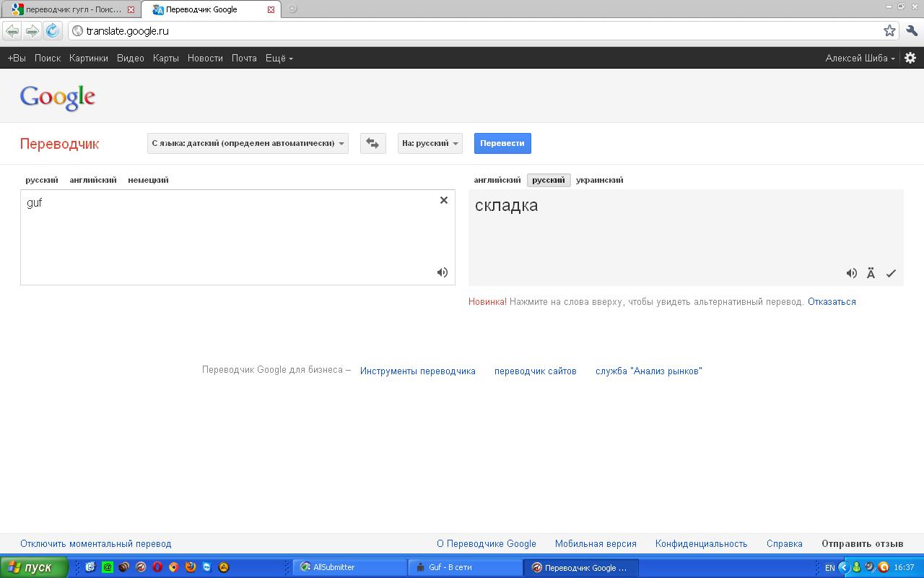
Task: Click the browser back arrow
Action: pos(12,30)
